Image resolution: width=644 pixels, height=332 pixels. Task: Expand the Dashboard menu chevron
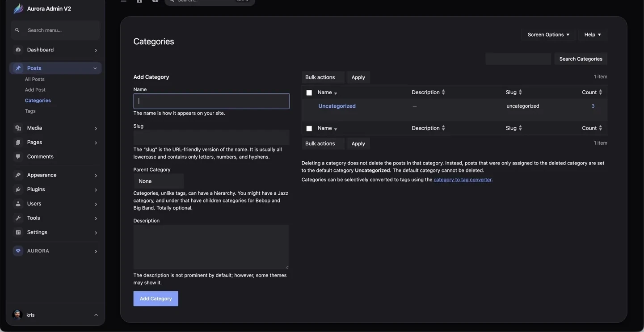click(x=96, y=50)
